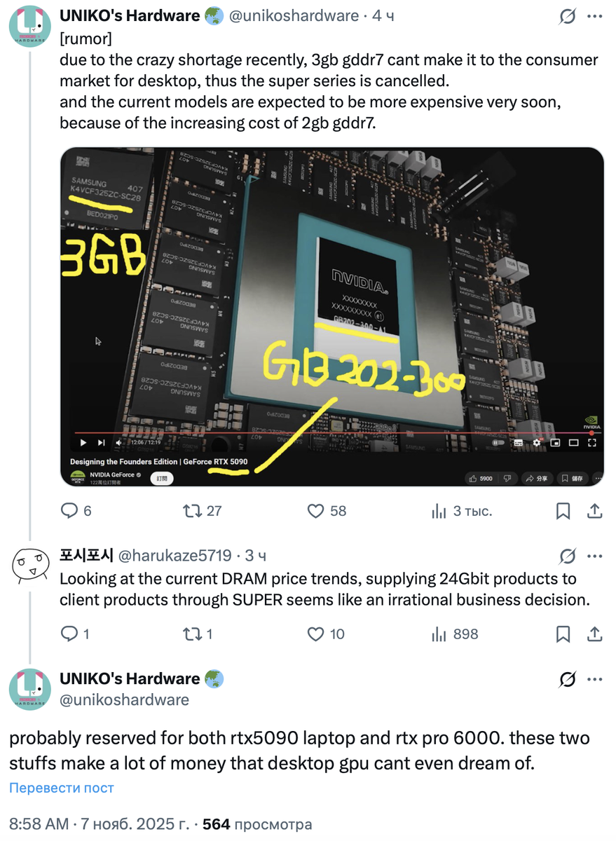Open the 8:58 AM post timestamp
The image size is (616, 841).
click(x=38, y=824)
